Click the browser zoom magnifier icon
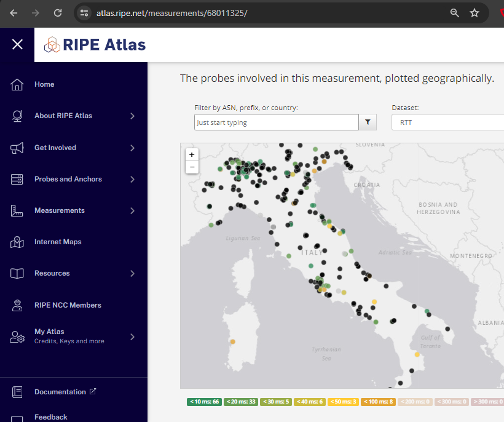The image size is (504, 422). 454,13
